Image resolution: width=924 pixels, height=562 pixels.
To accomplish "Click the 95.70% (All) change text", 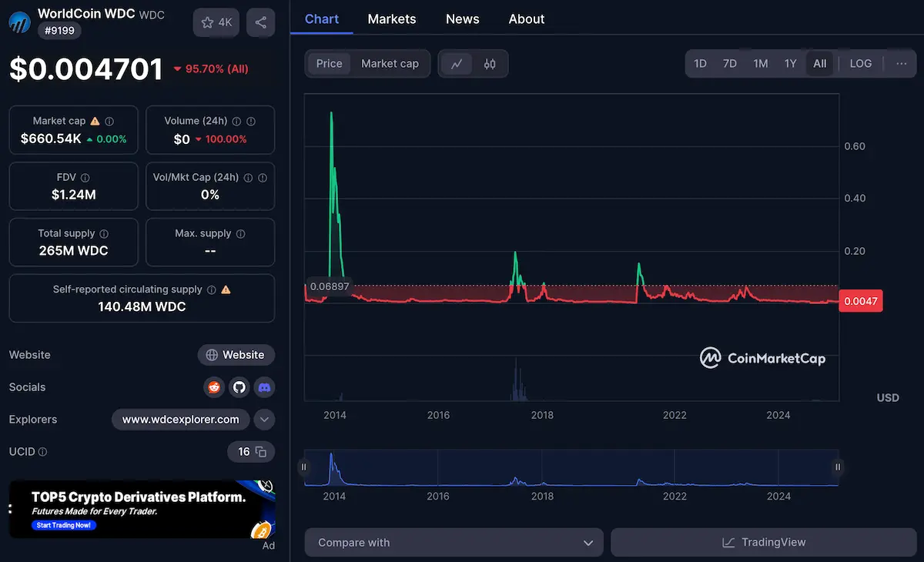I will 211,69.
